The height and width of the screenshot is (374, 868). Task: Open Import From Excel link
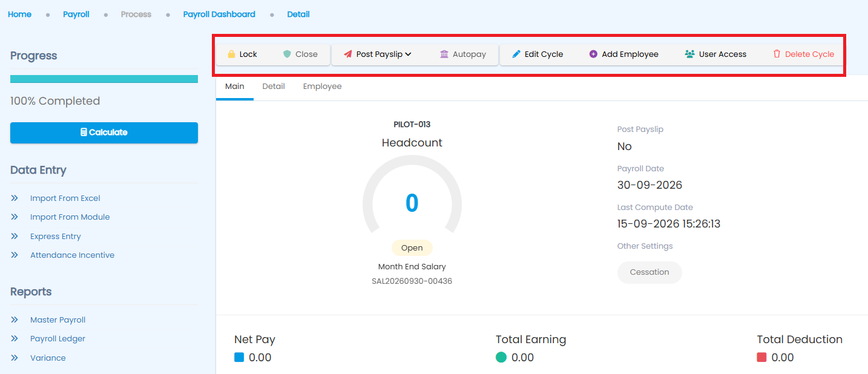[x=65, y=198]
